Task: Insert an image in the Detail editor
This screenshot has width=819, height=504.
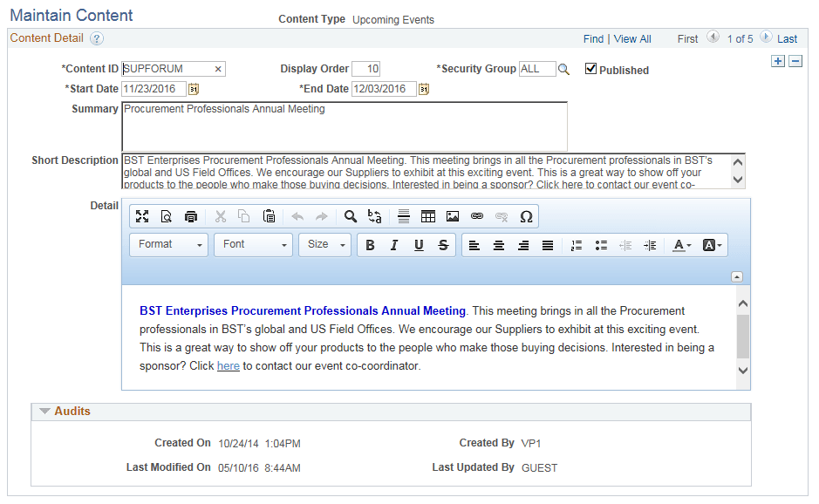Action: click(x=453, y=215)
